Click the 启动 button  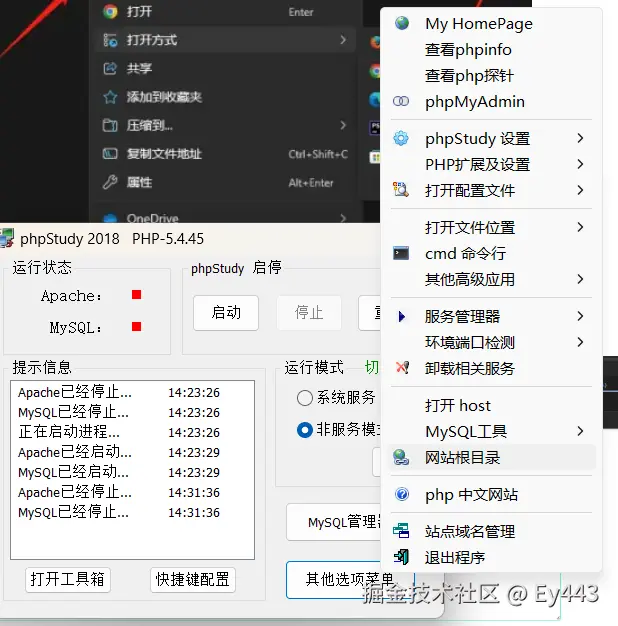(226, 313)
